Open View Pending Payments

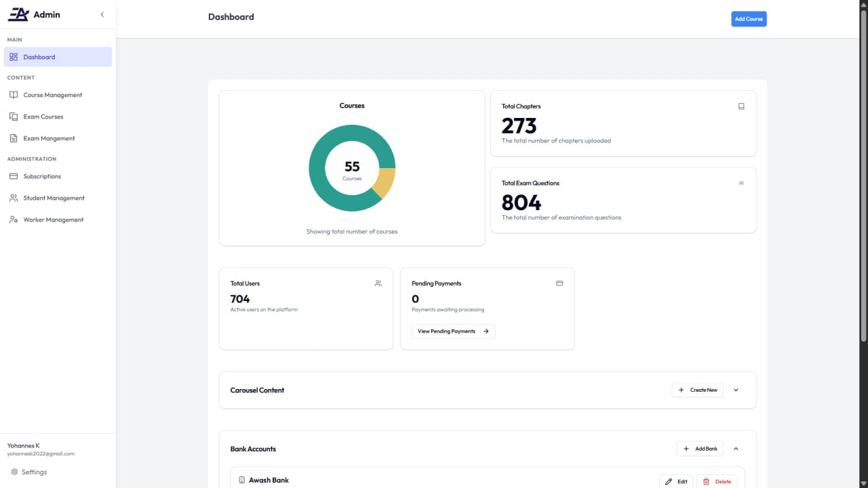(454, 331)
